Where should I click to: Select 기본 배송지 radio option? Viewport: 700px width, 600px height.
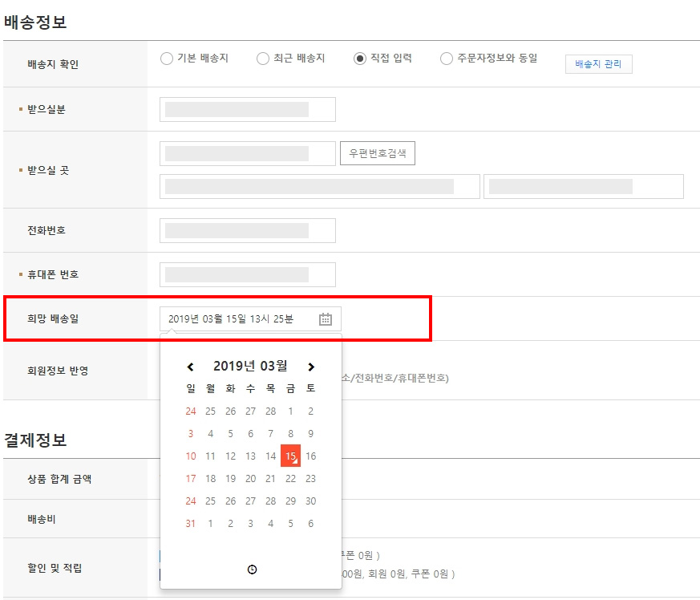[x=167, y=59]
